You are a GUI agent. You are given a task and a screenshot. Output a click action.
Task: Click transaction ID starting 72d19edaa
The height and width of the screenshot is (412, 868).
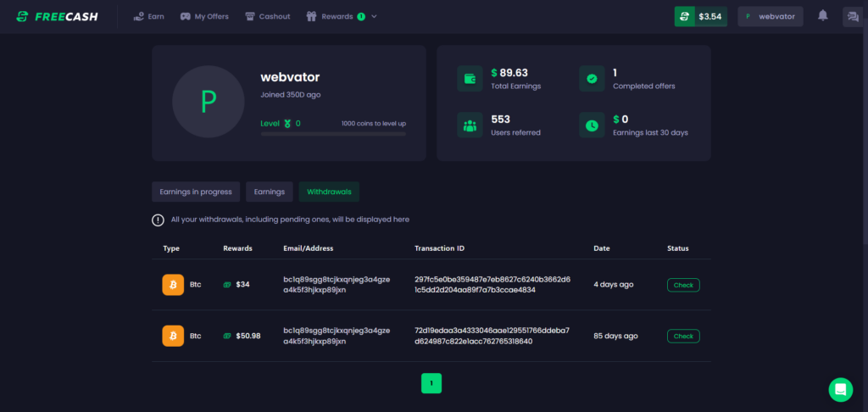[x=492, y=336]
